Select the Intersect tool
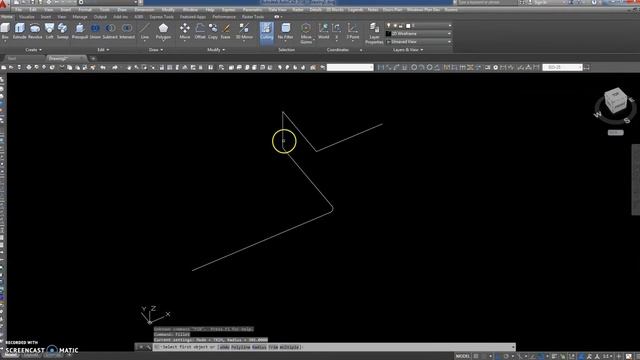 coord(127,31)
